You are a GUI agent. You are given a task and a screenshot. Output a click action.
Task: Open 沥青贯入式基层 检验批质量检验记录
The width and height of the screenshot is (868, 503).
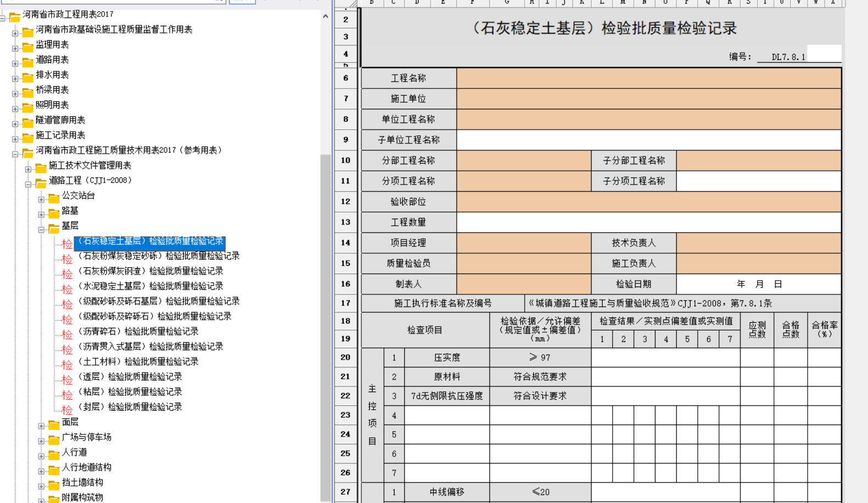150,346
